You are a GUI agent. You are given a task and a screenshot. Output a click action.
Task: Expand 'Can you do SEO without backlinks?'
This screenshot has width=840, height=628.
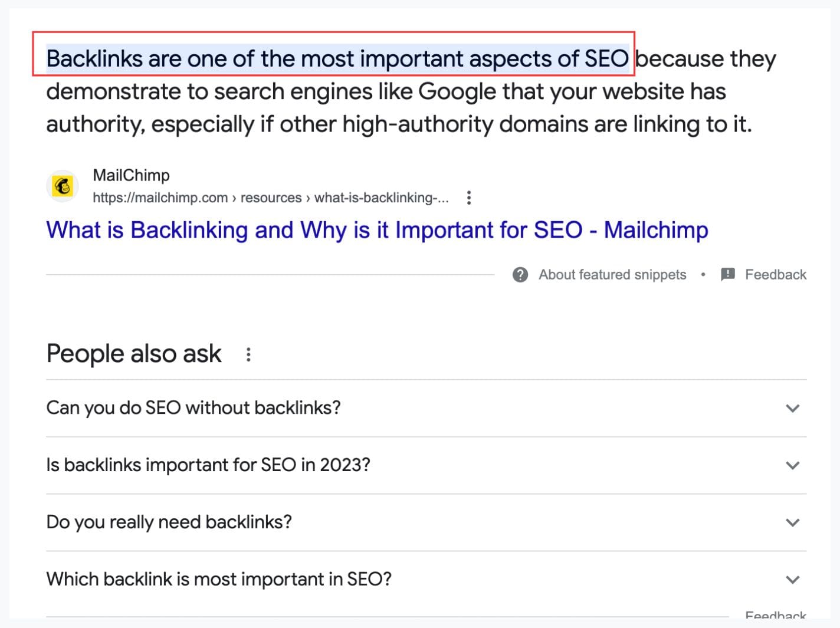coord(193,407)
